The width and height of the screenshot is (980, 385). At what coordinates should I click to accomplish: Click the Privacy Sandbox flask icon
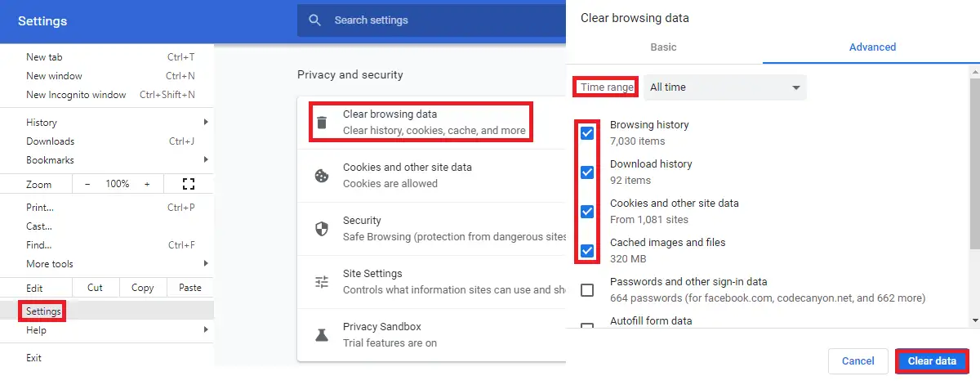[322, 335]
